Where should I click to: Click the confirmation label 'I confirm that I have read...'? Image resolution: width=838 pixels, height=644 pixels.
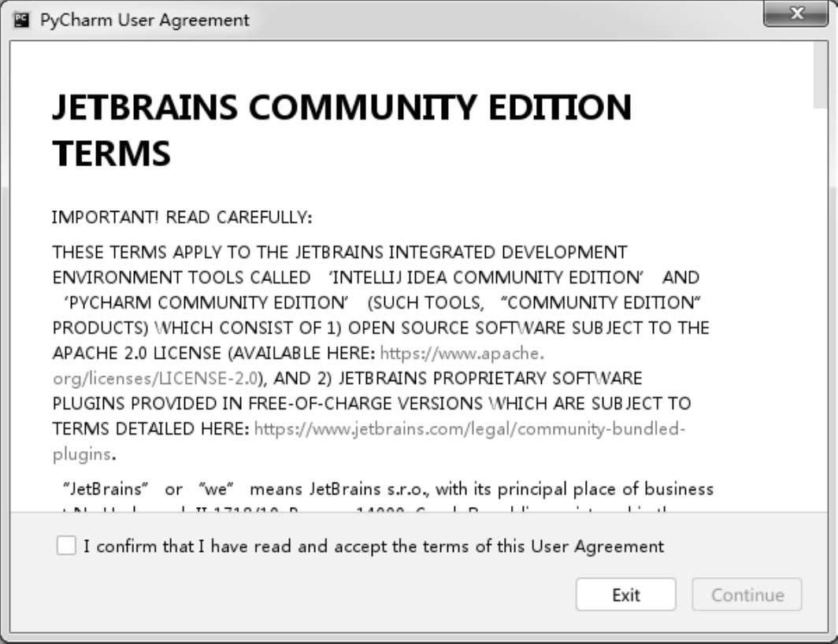click(x=373, y=546)
